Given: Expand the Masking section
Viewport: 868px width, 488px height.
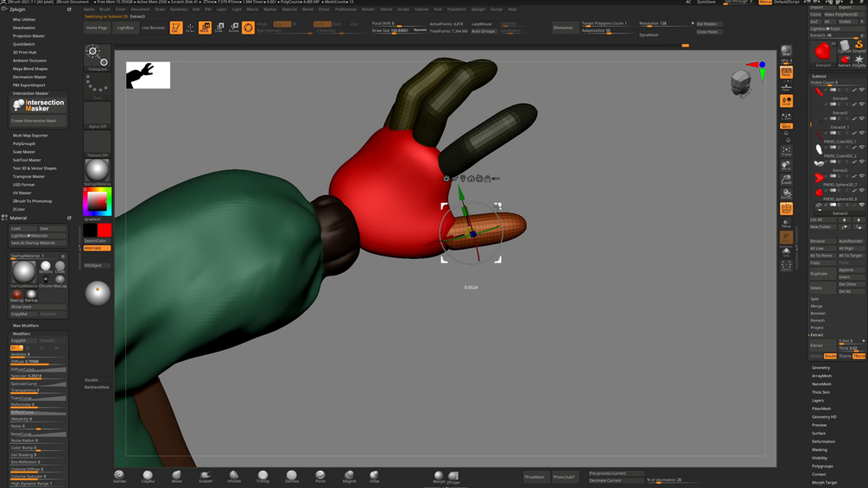Looking at the screenshot, I should tap(820, 450).
